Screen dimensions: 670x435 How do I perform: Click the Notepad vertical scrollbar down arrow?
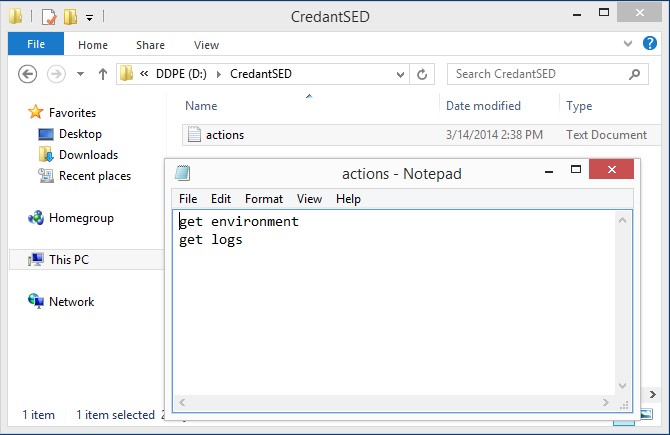click(x=624, y=385)
